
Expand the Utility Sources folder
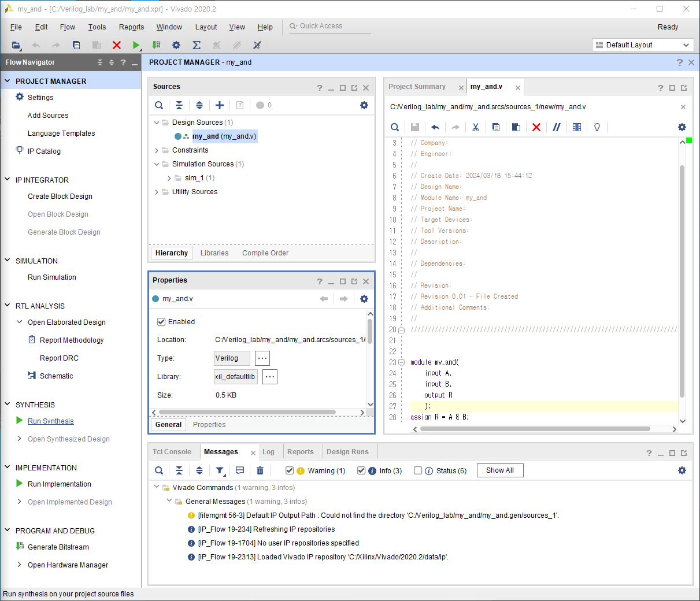click(x=157, y=192)
